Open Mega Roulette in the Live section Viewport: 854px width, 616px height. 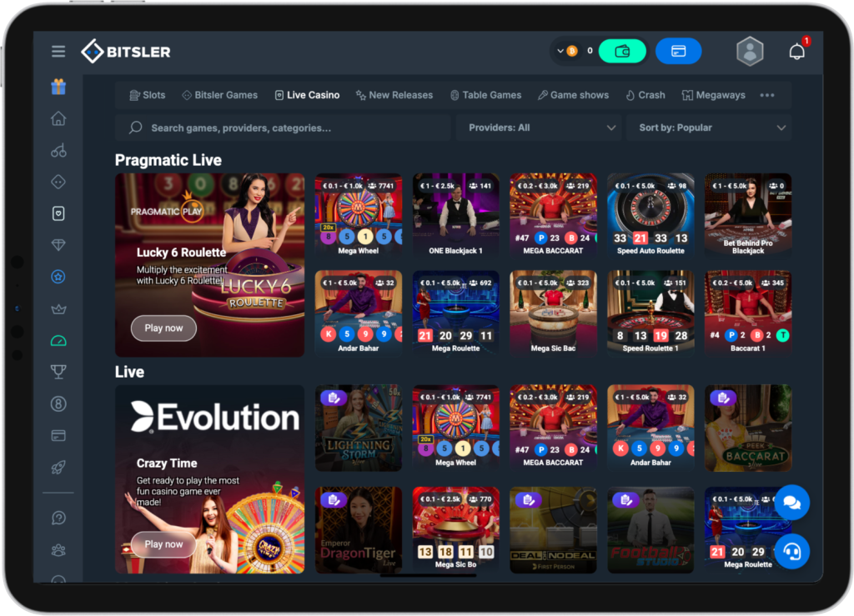tap(748, 530)
